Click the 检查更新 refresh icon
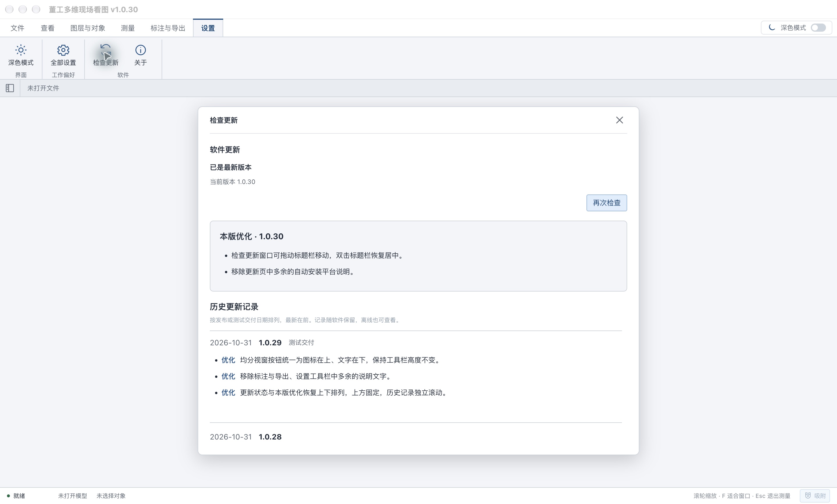 105,50
